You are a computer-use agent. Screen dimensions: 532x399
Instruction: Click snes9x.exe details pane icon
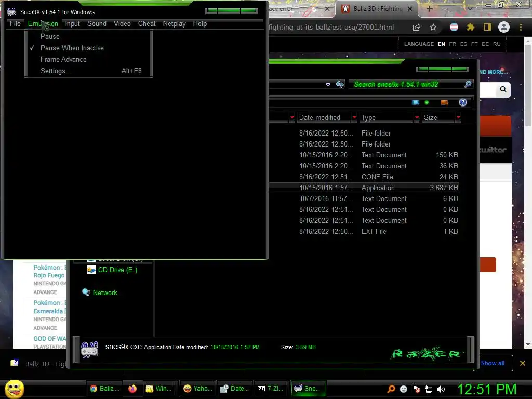[x=89, y=350]
